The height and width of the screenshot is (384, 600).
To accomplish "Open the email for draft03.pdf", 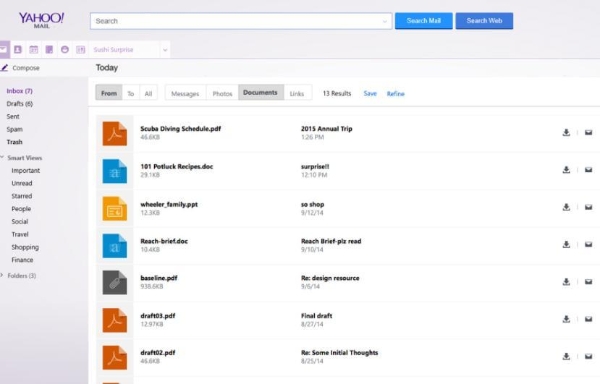I will [x=589, y=319].
